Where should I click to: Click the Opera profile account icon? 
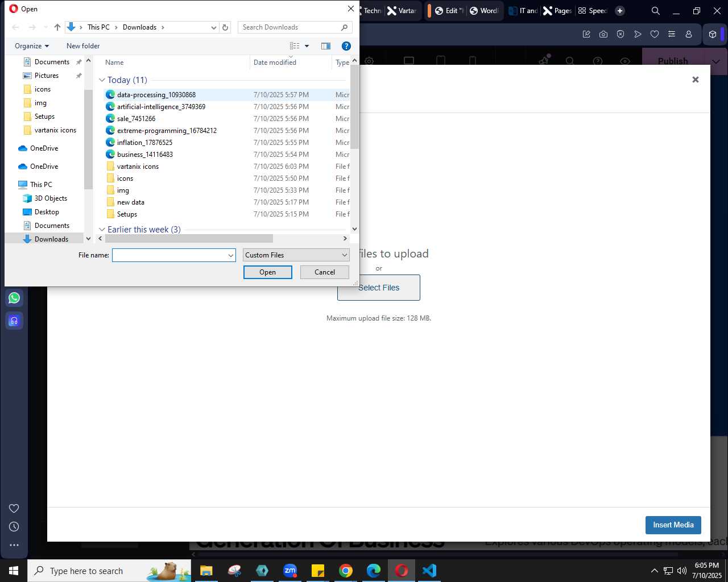pyautogui.click(x=689, y=34)
